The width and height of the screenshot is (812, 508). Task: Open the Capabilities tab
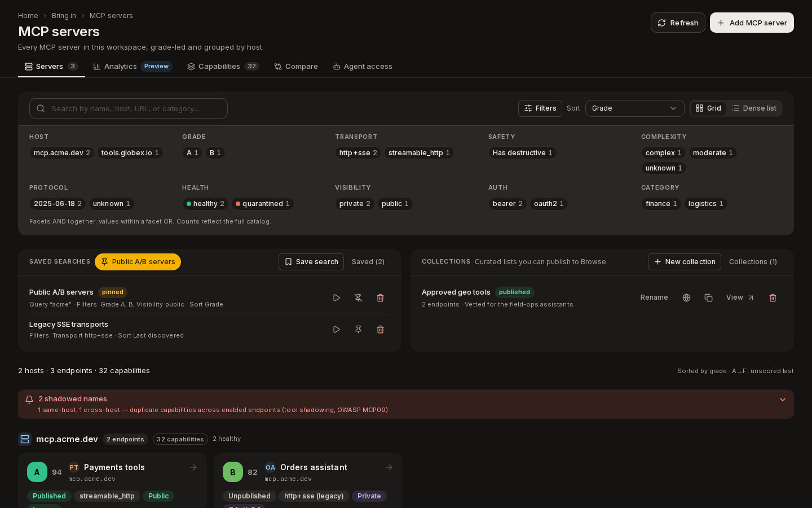[x=223, y=67]
